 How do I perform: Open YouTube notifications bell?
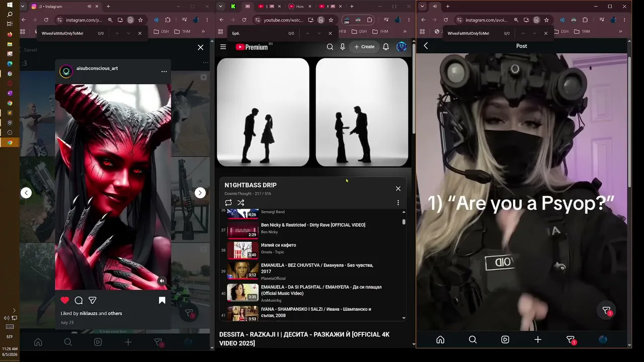coord(386,47)
